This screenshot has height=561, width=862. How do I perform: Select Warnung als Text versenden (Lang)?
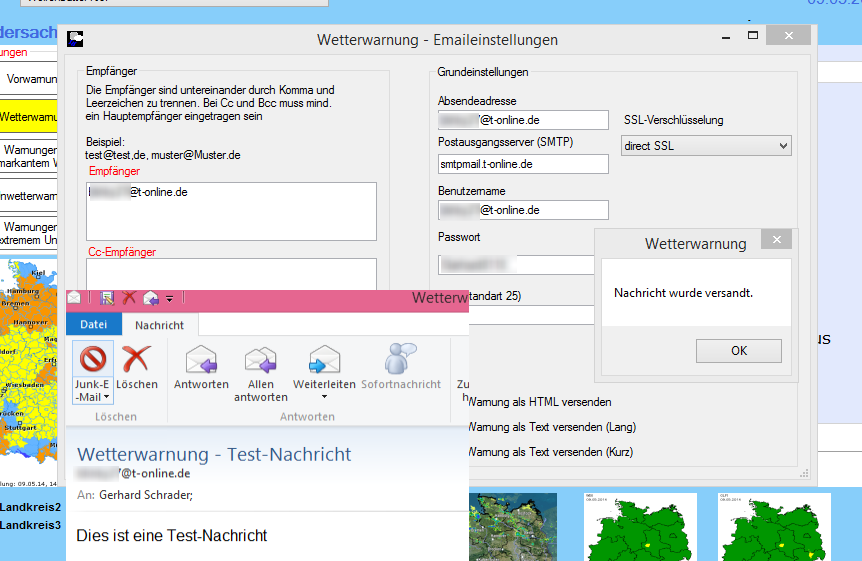pyautogui.click(x=550, y=428)
